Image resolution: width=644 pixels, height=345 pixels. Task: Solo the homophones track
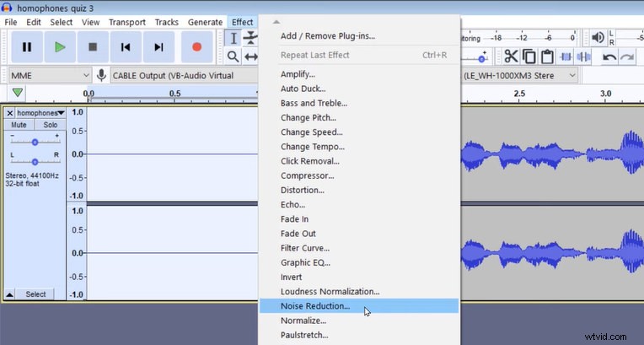(x=50, y=125)
